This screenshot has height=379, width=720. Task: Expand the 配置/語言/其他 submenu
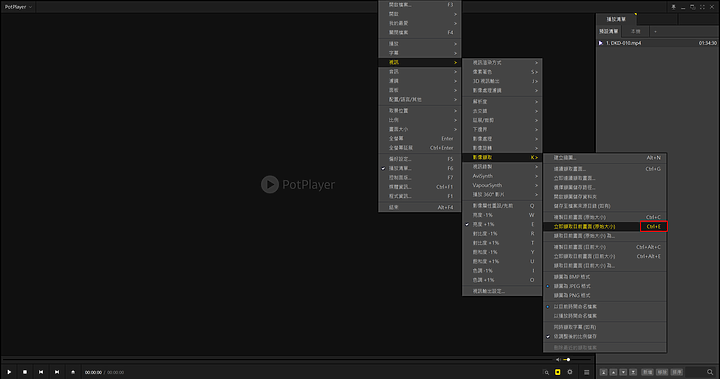(420, 100)
